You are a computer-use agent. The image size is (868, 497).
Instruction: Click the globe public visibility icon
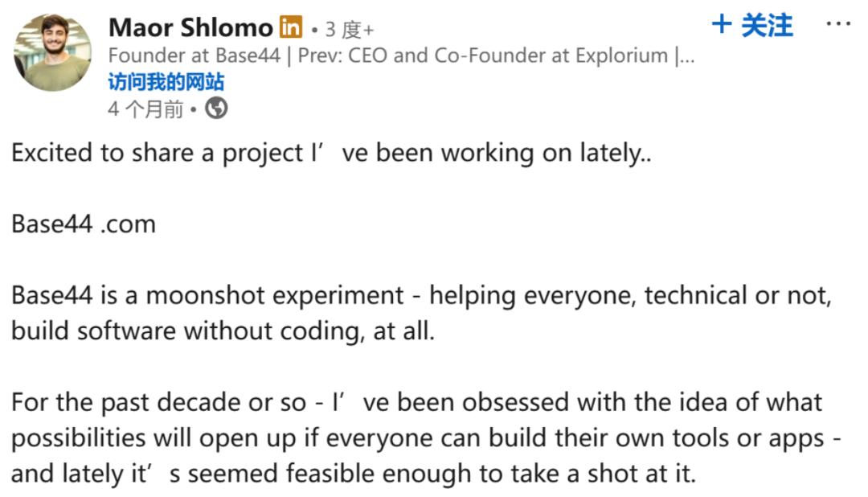coord(217,108)
